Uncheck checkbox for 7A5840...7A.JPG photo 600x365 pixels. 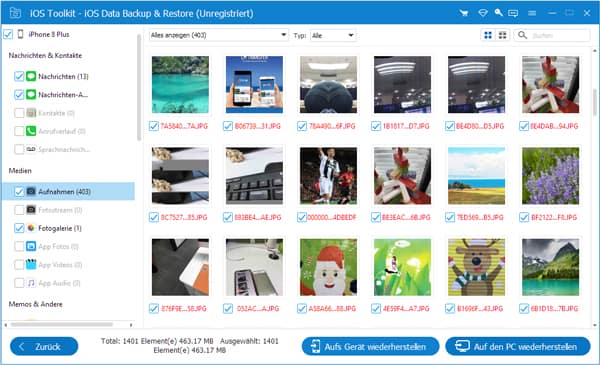pyautogui.click(x=154, y=126)
